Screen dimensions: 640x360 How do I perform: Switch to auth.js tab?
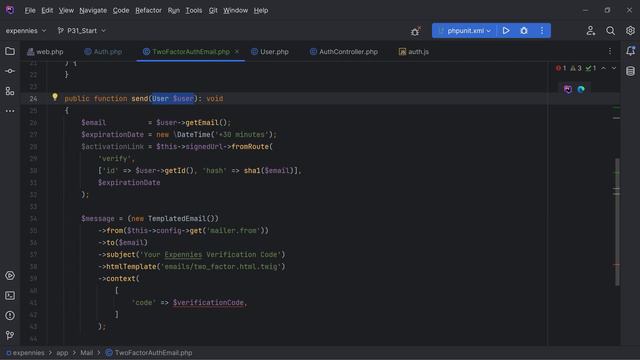point(414,52)
